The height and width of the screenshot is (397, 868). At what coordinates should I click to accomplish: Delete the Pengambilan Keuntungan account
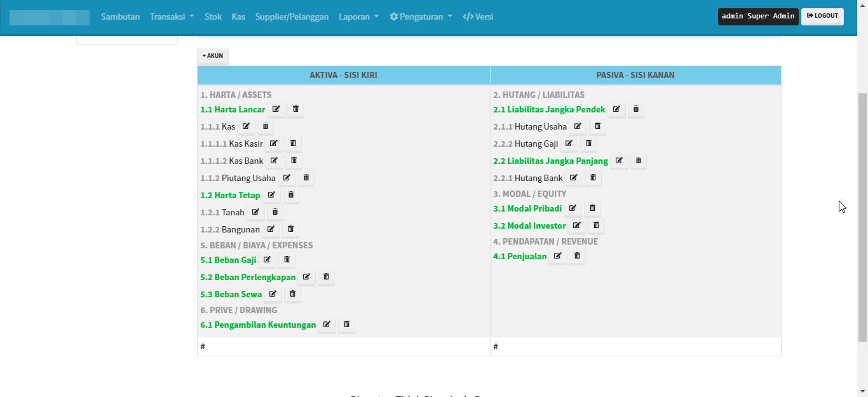coord(347,325)
